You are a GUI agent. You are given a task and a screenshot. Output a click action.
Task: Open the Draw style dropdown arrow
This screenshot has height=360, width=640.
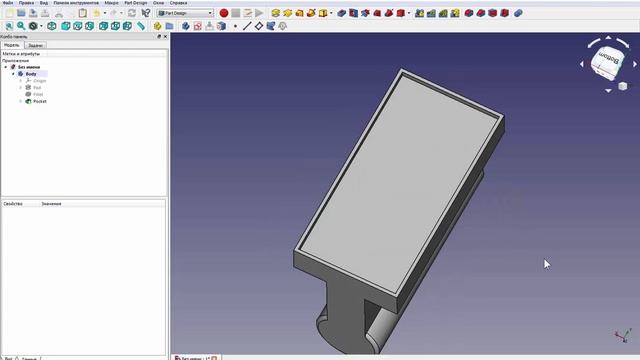41,26
